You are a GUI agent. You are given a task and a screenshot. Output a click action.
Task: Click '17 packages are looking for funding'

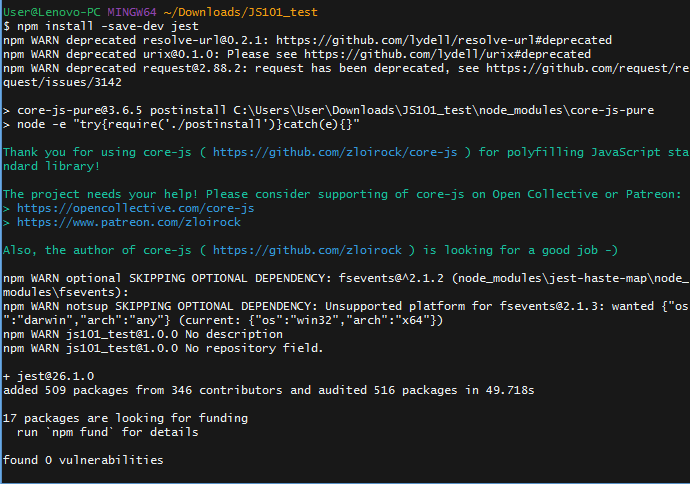coord(125,418)
